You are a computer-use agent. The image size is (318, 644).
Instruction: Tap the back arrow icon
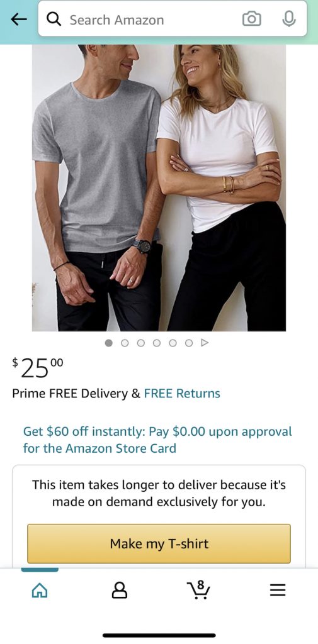pyautogui.click(x=19, y=19)
